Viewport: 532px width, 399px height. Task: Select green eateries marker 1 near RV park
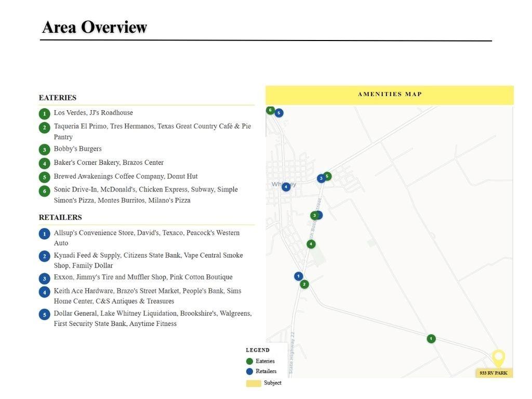(431, 339)
